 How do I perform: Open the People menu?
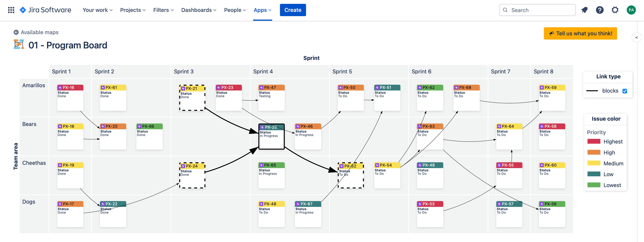click(235, 10)
